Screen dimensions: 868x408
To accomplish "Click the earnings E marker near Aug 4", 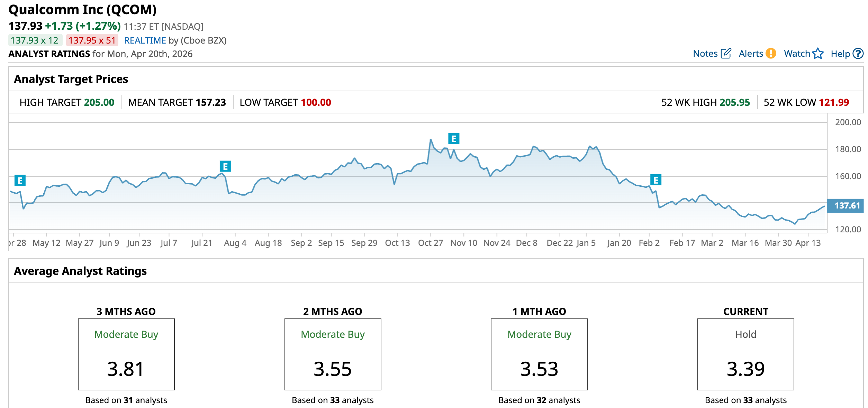I will 225,167.
